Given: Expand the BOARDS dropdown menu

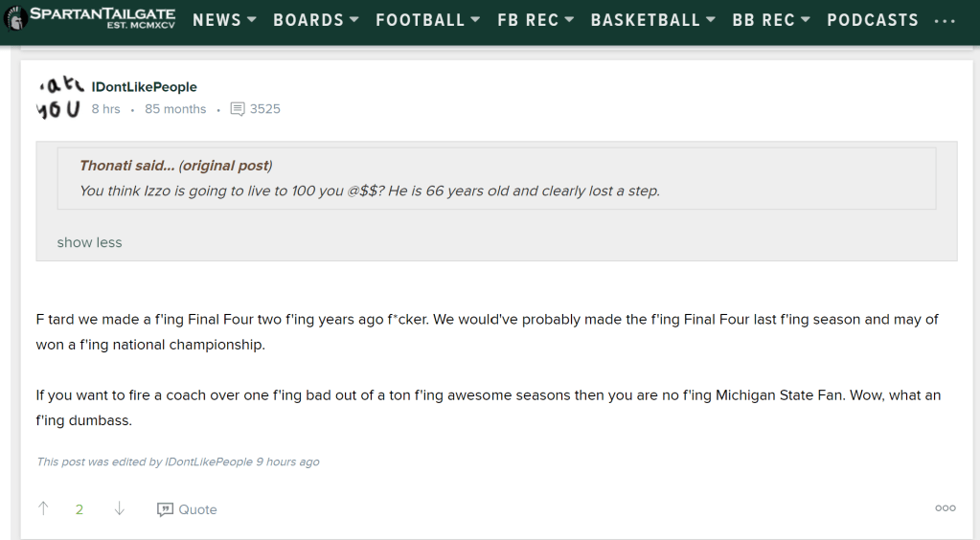Looking at the screenshot, I should [316, 20].
